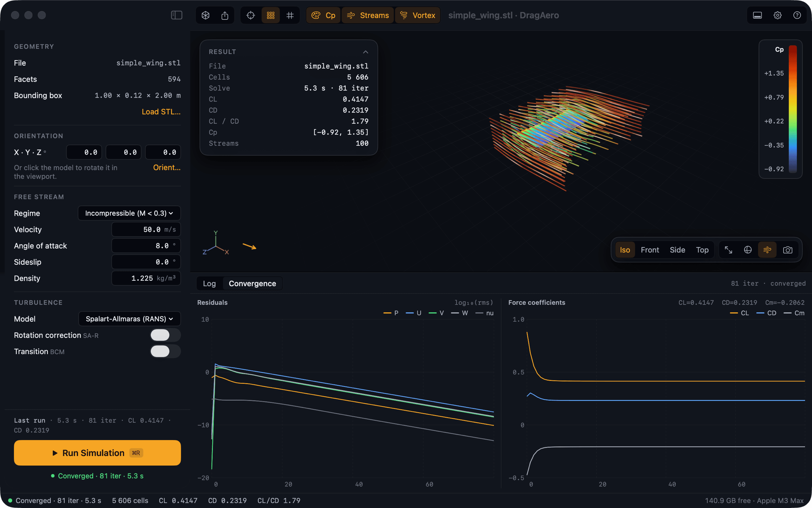
Task: Take a viewport snapshot with camera icon
Action: coord(788,250)
